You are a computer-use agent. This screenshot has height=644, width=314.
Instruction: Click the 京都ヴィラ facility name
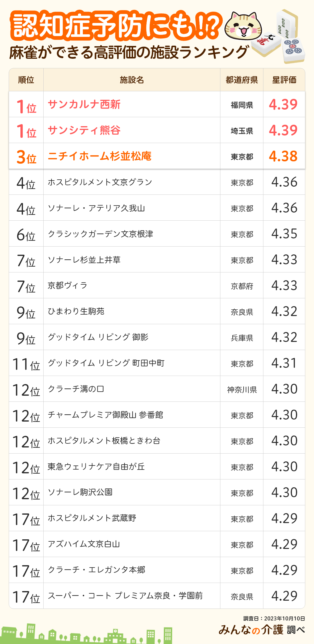[67, 286]
